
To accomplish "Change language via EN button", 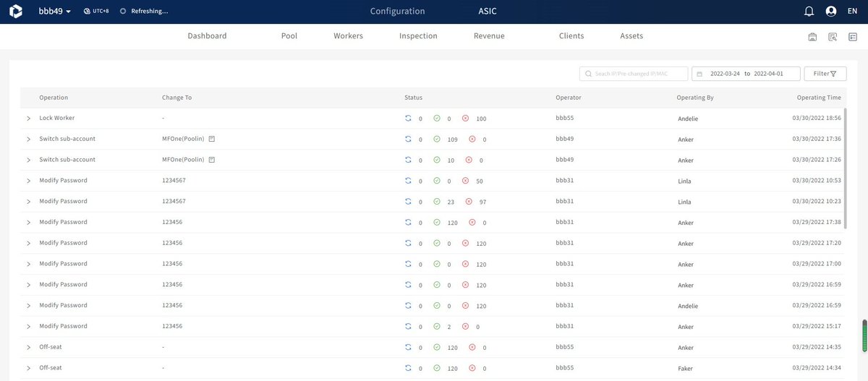I will [x=852, y=12].
